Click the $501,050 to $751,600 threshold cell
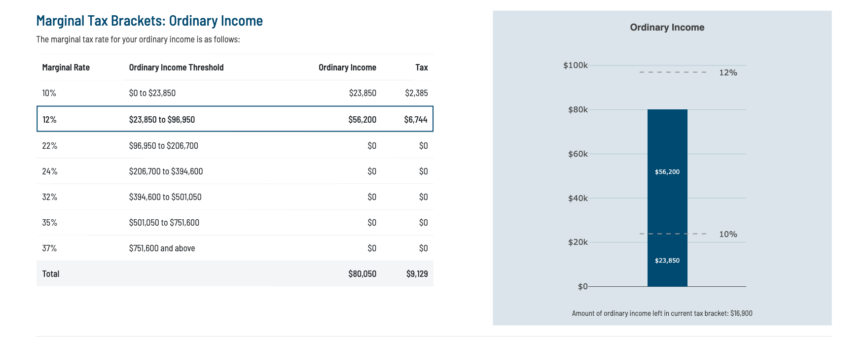The height and width of the screenshot is (337, 868). point(164,223)
